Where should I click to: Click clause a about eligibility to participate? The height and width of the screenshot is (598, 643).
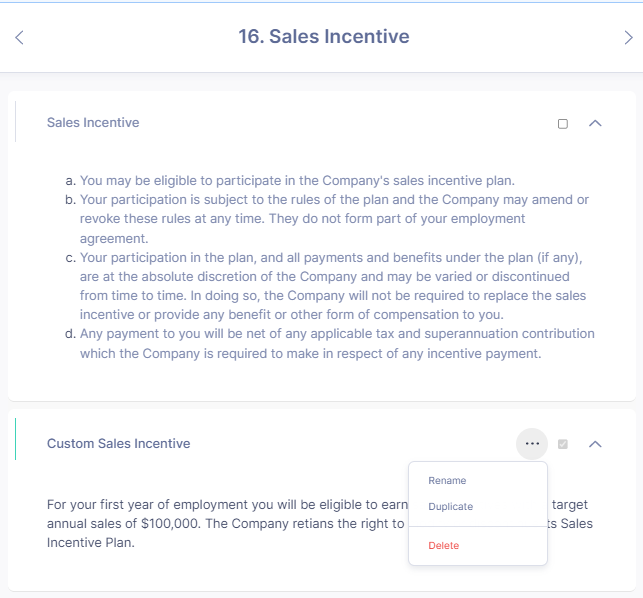pos(297,181)
